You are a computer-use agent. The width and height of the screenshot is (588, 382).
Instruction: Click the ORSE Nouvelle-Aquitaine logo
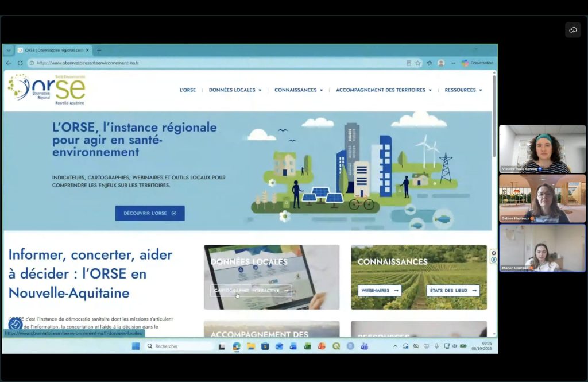coord(47,90)
